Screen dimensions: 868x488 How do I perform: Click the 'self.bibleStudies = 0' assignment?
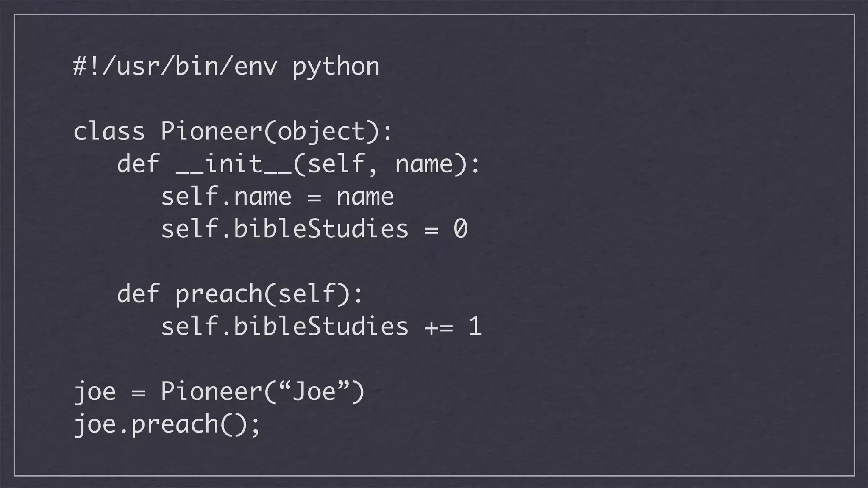pyautogui.click(x=314, y=229)
